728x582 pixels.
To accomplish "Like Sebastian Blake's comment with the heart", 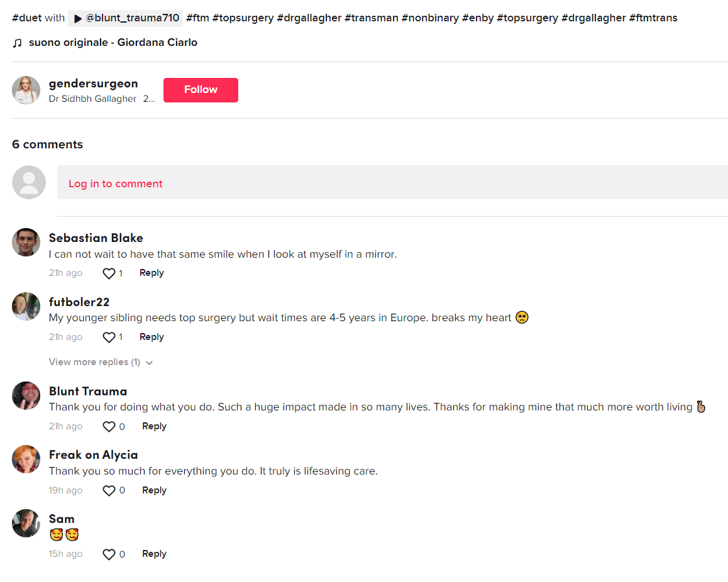I will tap(109, 273).
